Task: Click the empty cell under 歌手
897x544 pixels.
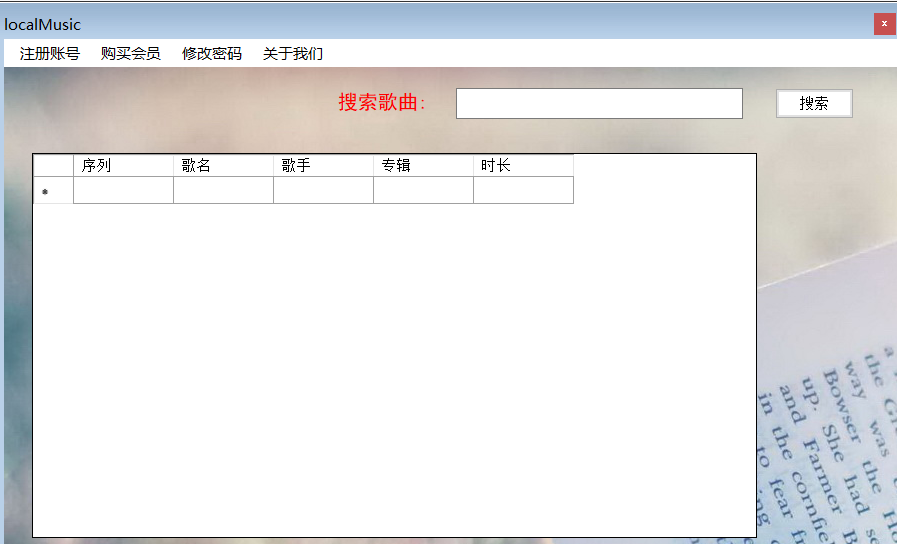Action: tap(324, 190)
